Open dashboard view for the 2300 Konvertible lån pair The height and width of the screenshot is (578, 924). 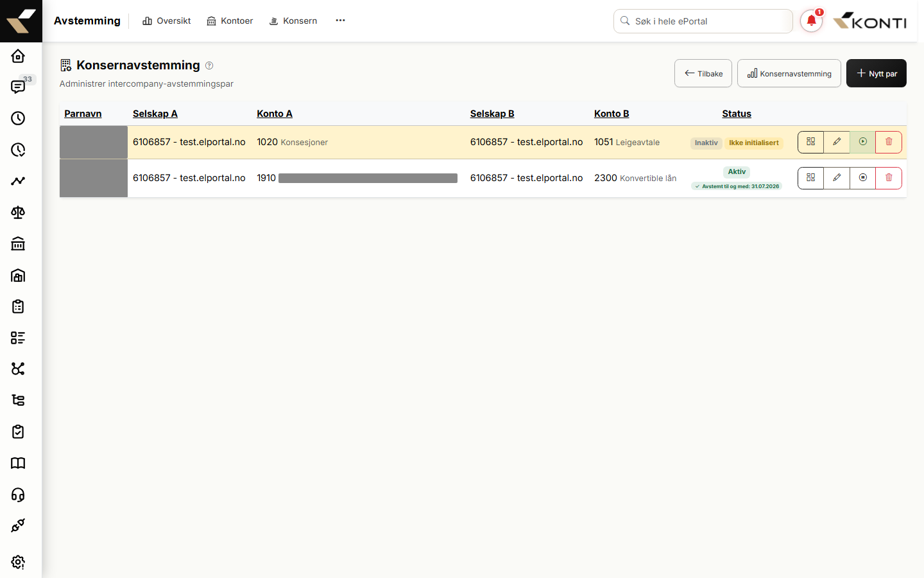pos(811,178)
